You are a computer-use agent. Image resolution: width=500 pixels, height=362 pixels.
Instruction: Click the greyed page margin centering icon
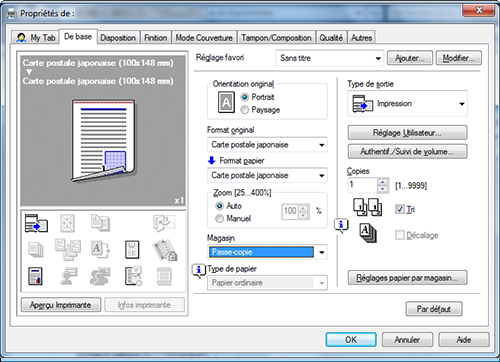[x=67, y=223]
